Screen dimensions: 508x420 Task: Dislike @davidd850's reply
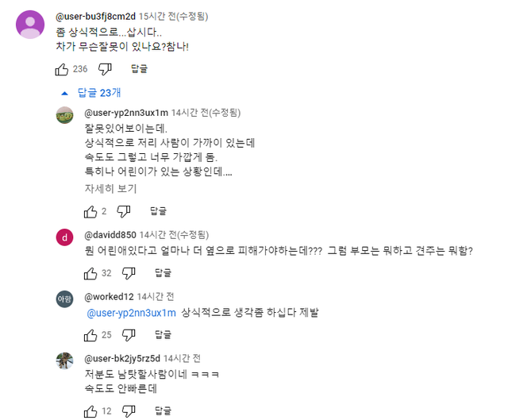click(128, 273)
